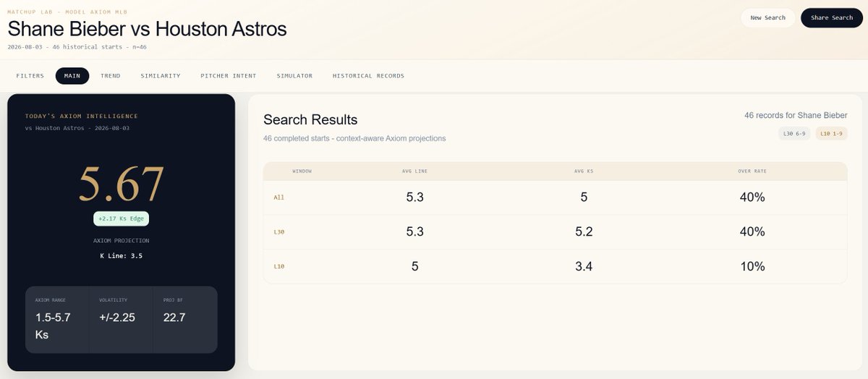Image resolution: width=868 pixels, height=379 pixels.
Task: Switch to the Filters tab
Action: point(30,76)
